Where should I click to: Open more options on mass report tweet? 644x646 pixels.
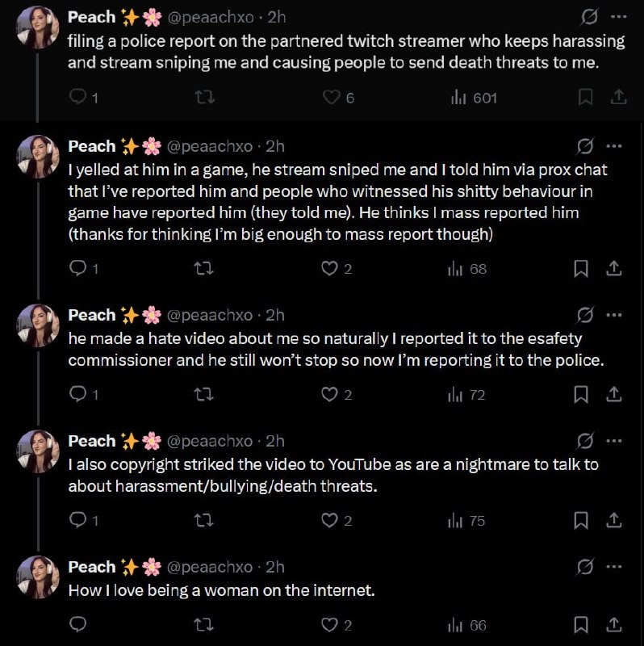613,146
